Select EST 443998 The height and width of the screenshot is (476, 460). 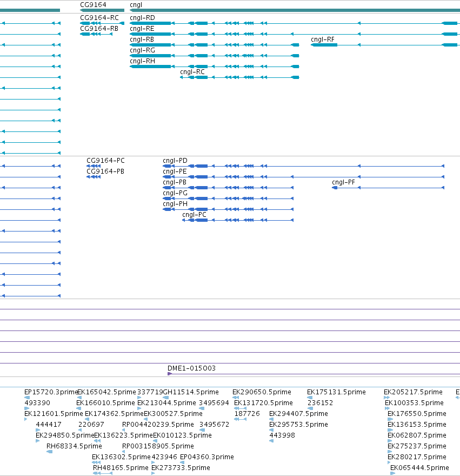[x=282, y=435]
